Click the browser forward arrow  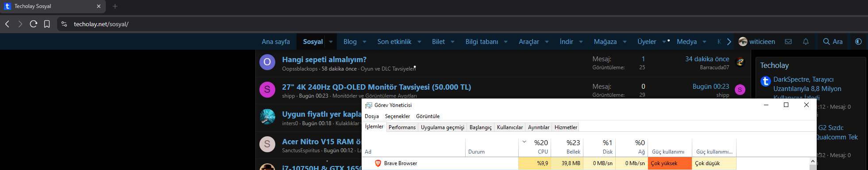20,24
